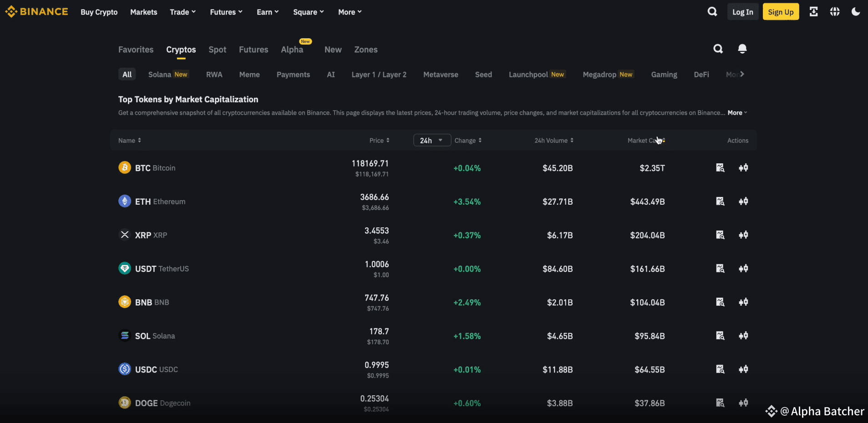Filter by Gaming category

tap(664, 75)
